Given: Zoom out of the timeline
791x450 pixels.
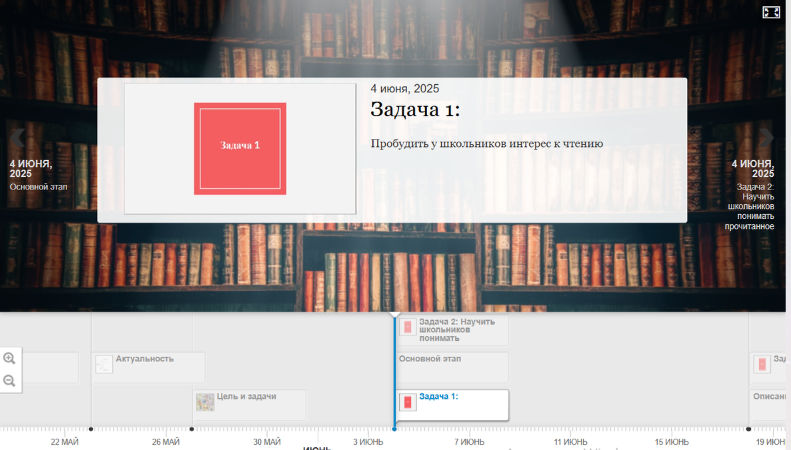Looking at the screenshot, I should (9, 380).
